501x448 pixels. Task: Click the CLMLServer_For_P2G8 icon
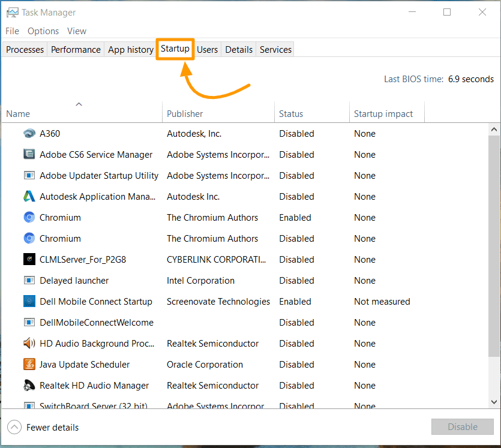pyautogui.click(x=29, y=259)
